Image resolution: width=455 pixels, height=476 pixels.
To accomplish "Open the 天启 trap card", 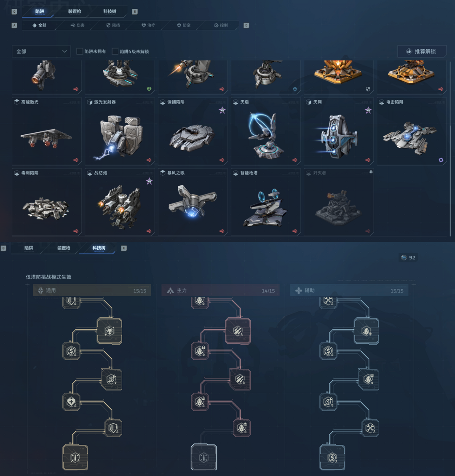I will pos(265,131).
